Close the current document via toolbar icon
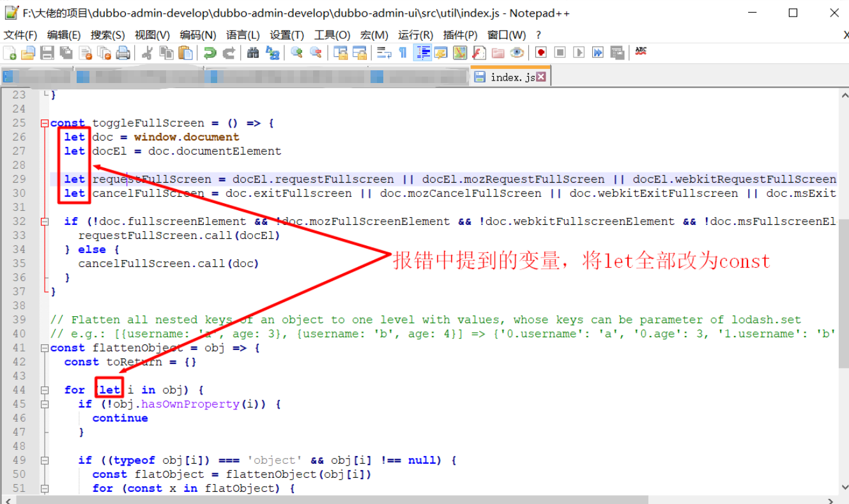Image resolution: width=849 pixels, height=504 pixels. tap(86, 52)
